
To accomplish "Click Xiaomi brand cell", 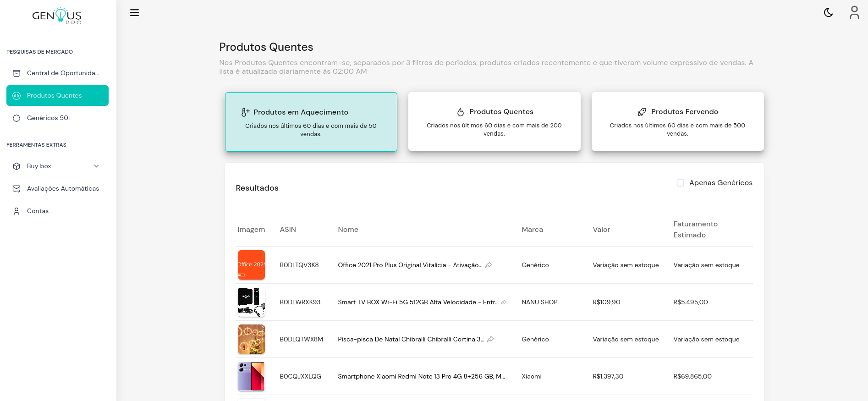I will [532, 376].
